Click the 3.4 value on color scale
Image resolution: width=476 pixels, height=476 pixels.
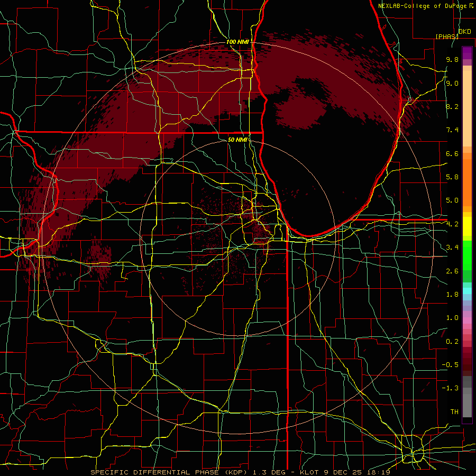[x=452, y=248]
